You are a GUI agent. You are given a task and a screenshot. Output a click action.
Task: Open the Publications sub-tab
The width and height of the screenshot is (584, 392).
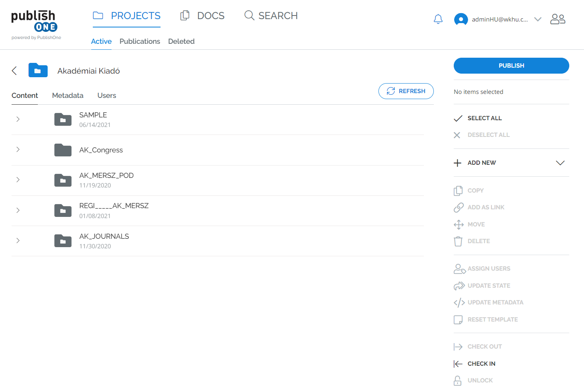(x=139, y=41)
